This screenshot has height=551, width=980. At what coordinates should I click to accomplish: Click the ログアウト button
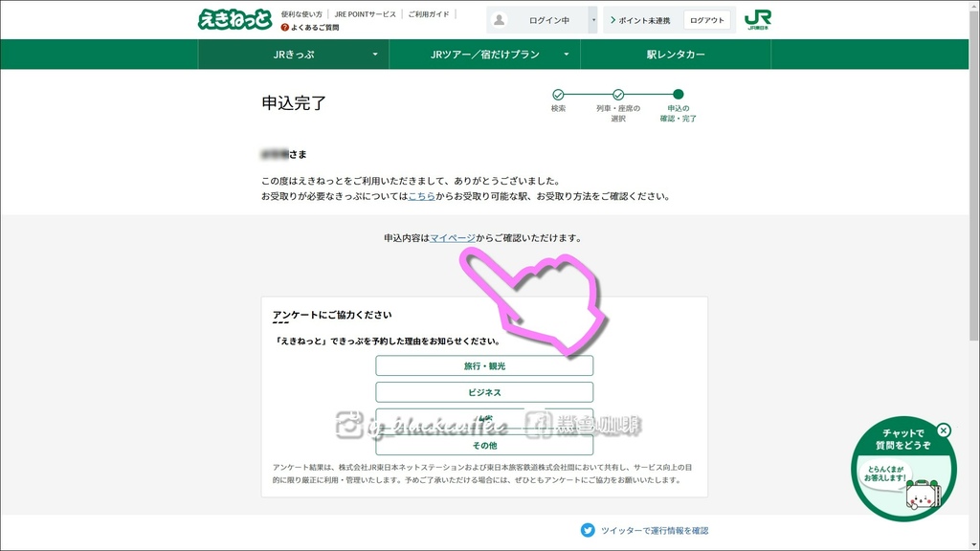pos(705,18)
